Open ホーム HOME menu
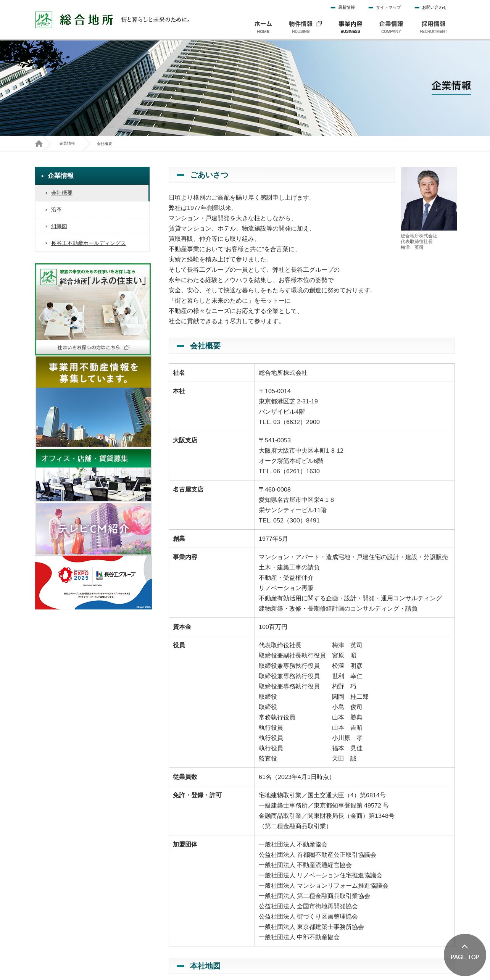The image size is (490, 980). [x=263, y=27]
